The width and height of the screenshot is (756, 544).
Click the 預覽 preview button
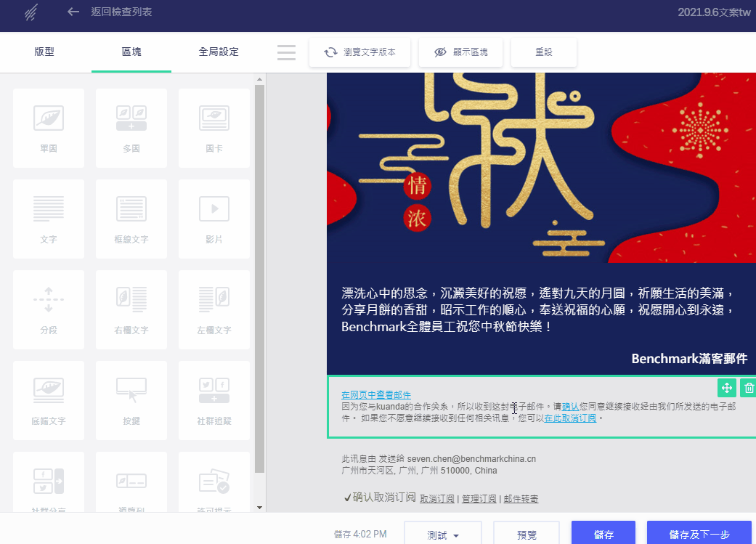[x=527, y=535]
